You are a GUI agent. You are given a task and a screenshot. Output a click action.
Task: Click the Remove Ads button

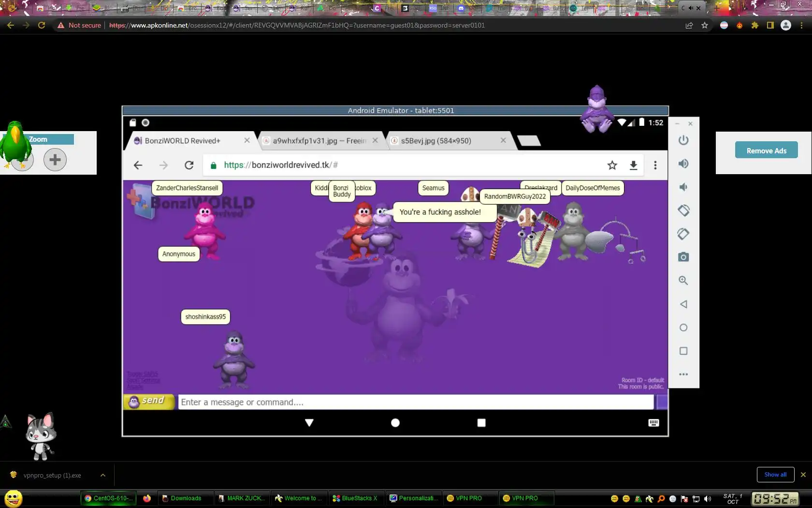(767, 150)
